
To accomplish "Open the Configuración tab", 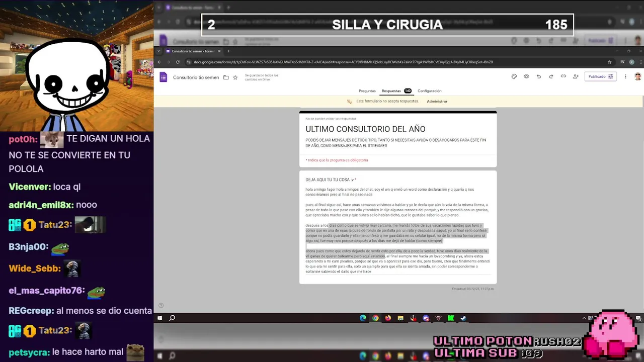I will coord(429,91).
